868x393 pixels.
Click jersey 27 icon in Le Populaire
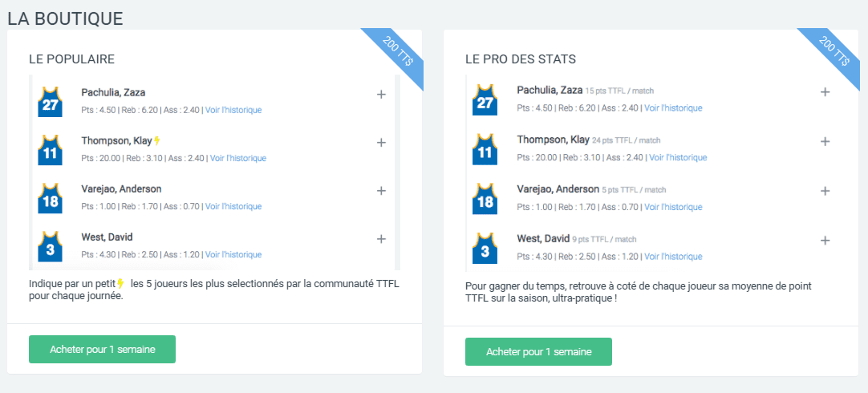click(x=50, y=102)
